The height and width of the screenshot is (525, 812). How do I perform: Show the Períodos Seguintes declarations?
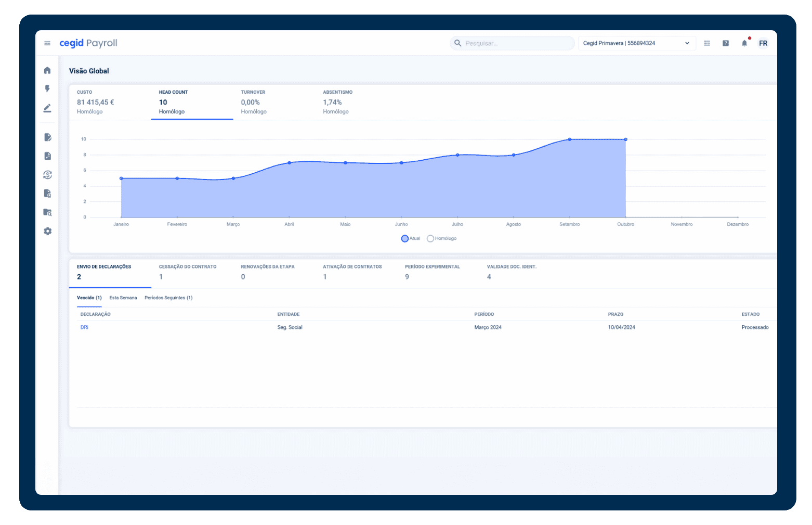click(x=168, y=298)
